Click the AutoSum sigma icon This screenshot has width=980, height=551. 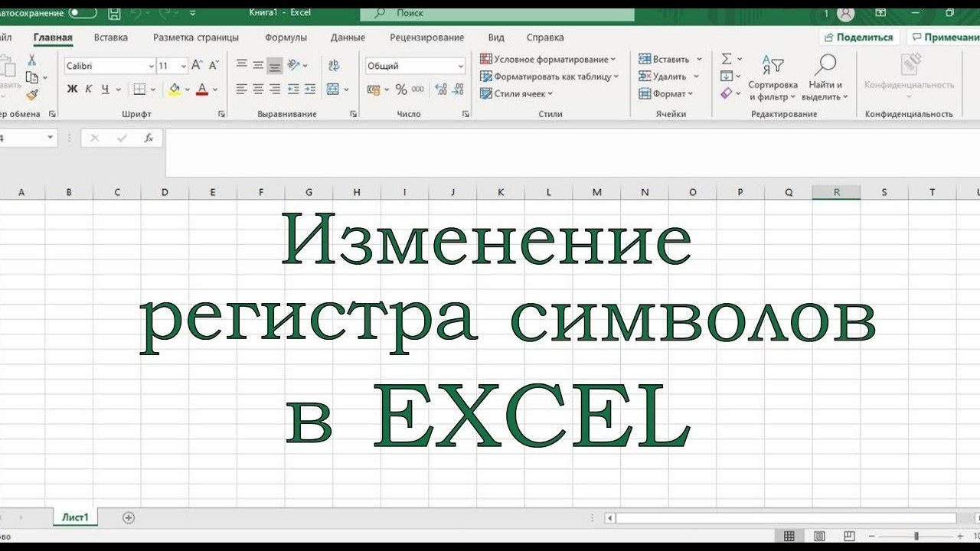tap(727, 59)
